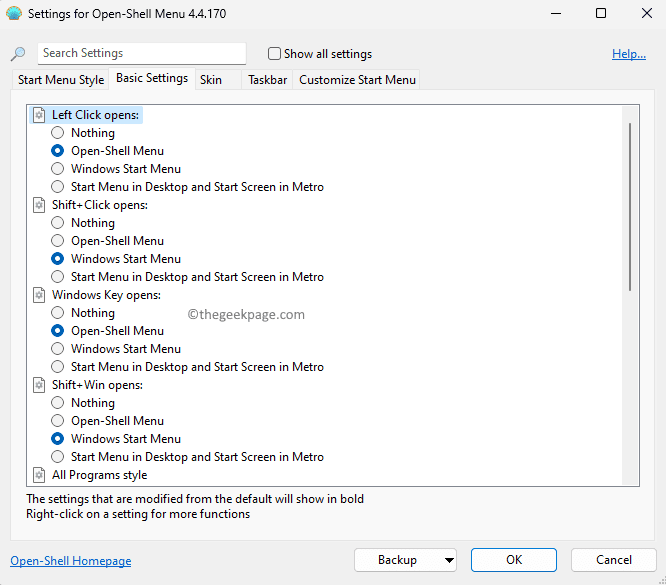Open the Customize Start Menu tab
This screenshot has width=666, height=585.
pyautogui.click(x=357, y=79)
